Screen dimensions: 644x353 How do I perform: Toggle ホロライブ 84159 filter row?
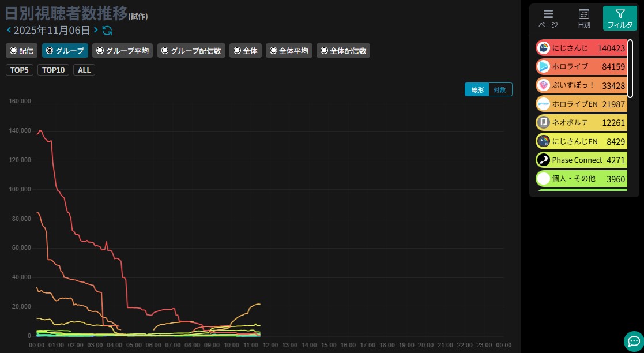(582, 66)
